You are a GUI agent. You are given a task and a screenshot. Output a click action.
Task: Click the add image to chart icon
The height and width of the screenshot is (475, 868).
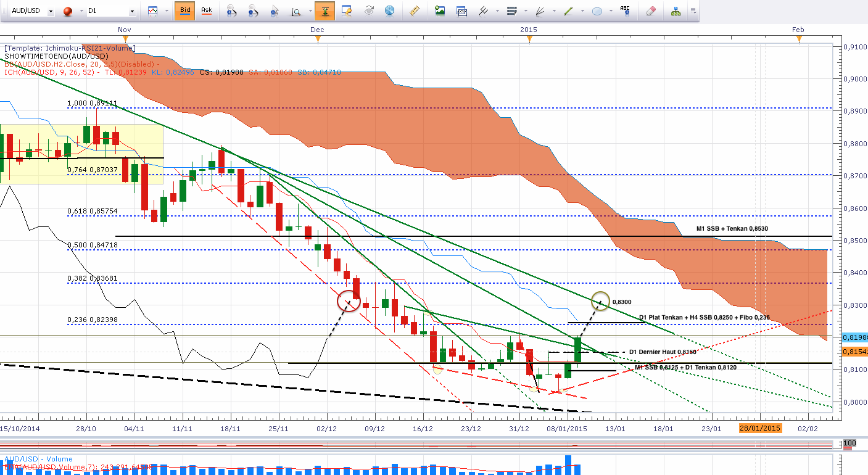tap(440, 10)
